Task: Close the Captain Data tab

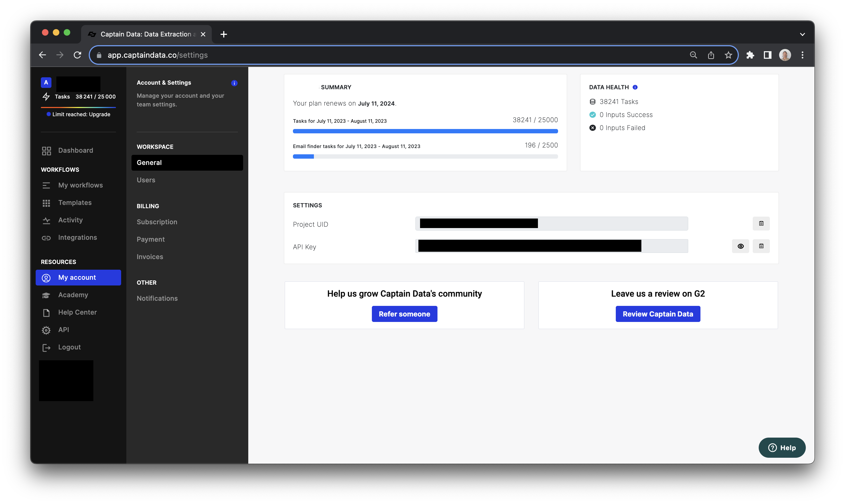Action: [x=203, y=34]
